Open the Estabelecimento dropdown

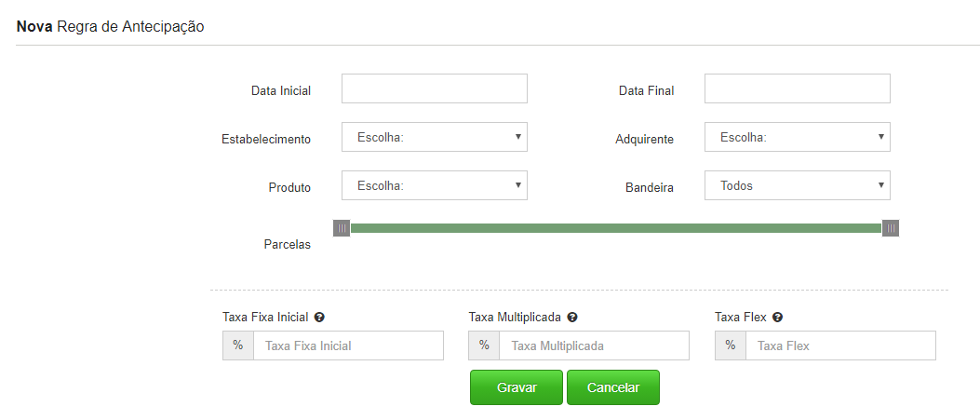[435, 137]
